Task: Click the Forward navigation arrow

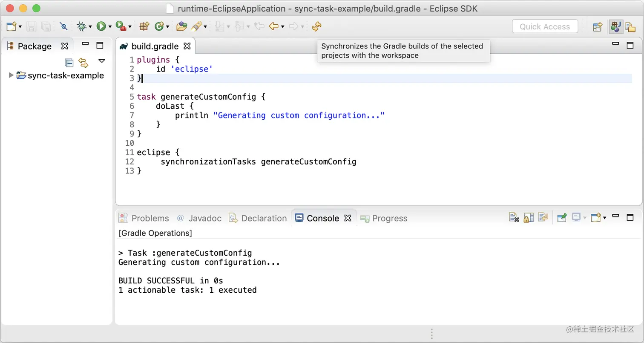Action: tap(293, 26)
